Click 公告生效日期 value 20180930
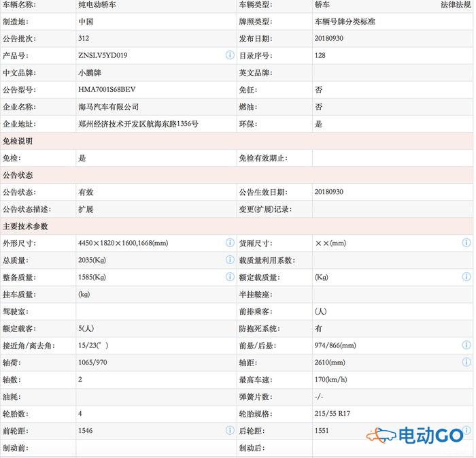The width and height of the screenshot is (476, 458). click(328, 192)
